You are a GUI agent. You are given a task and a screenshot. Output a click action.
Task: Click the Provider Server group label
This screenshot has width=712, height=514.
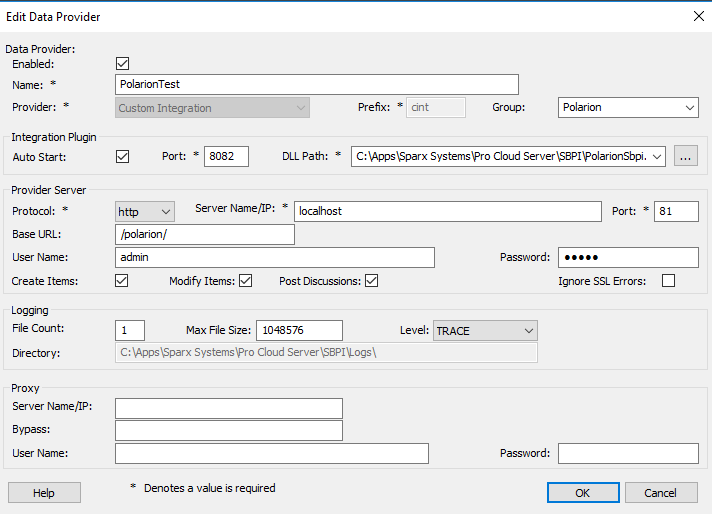(49, 190)
